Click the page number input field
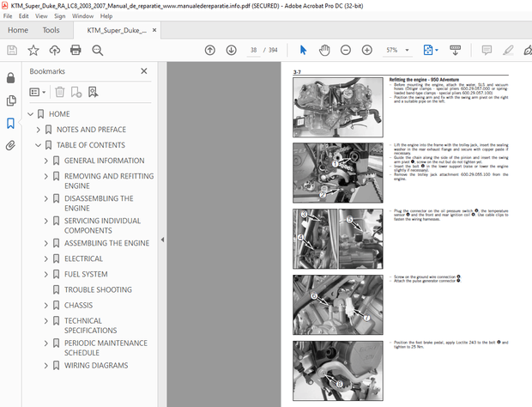The height and width of the screenshot is (407, 532). coord(253,51)
